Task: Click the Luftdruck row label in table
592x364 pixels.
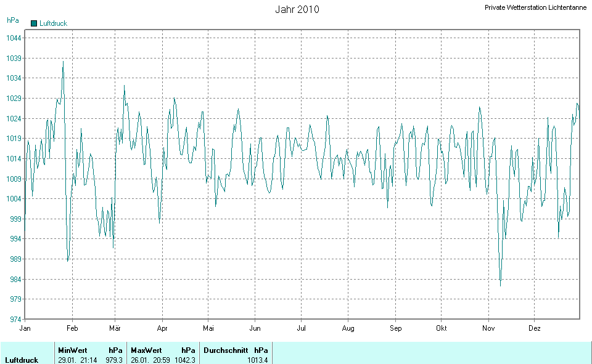Action: (x=22, y=360)
